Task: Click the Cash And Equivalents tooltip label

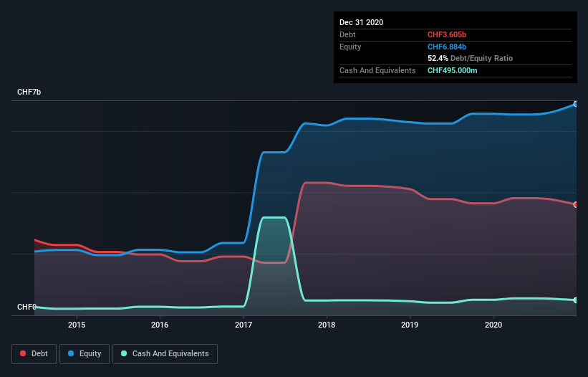Action: (x=377, y=70)
